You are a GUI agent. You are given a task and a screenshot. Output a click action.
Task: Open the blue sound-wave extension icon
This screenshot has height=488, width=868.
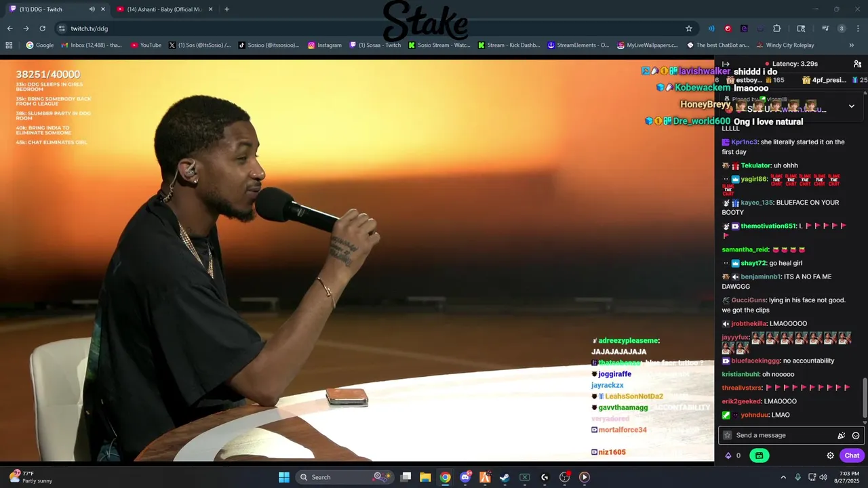(711, 28)
